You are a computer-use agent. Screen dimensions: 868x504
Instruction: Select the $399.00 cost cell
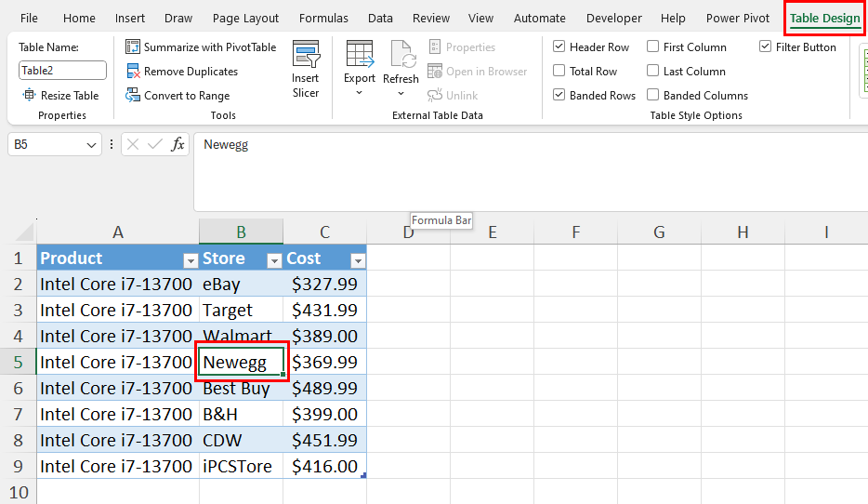coord(324,414)
